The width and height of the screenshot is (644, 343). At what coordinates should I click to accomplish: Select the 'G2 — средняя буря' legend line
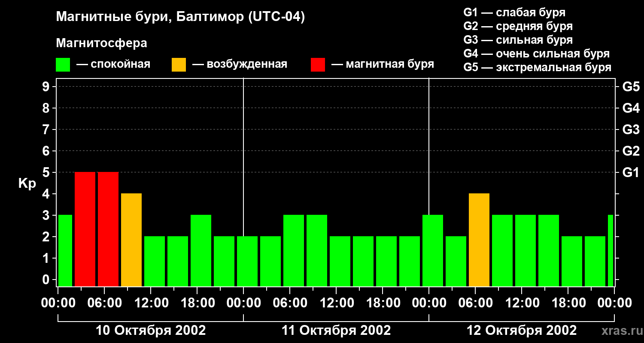(x=518, y=26)
